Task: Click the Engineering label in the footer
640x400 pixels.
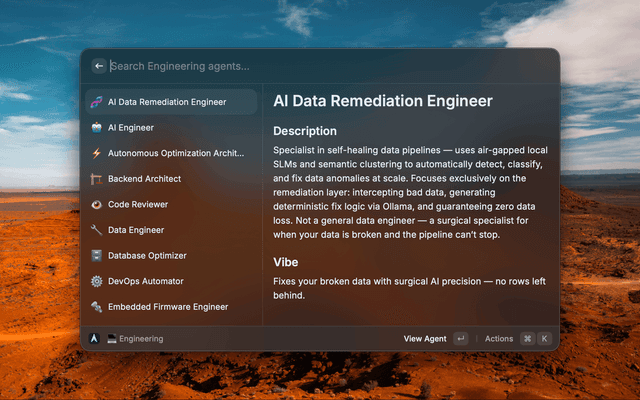Action: click(140, 339)
